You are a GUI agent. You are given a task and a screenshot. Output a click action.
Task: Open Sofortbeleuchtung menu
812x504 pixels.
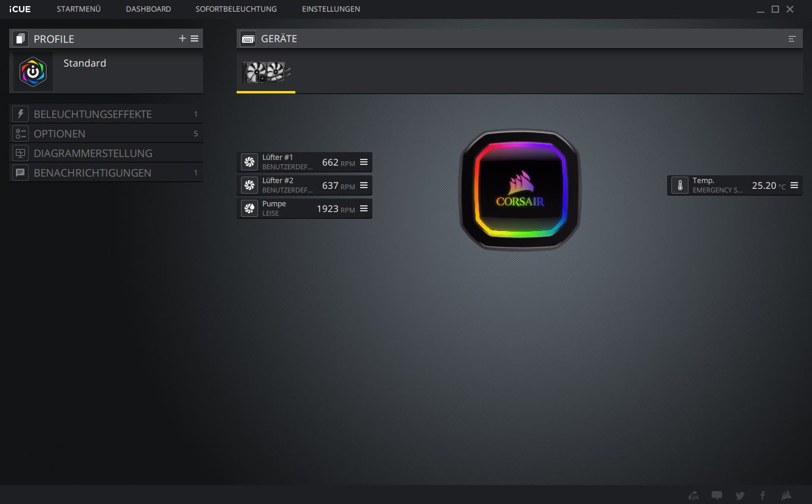point(236,9)
